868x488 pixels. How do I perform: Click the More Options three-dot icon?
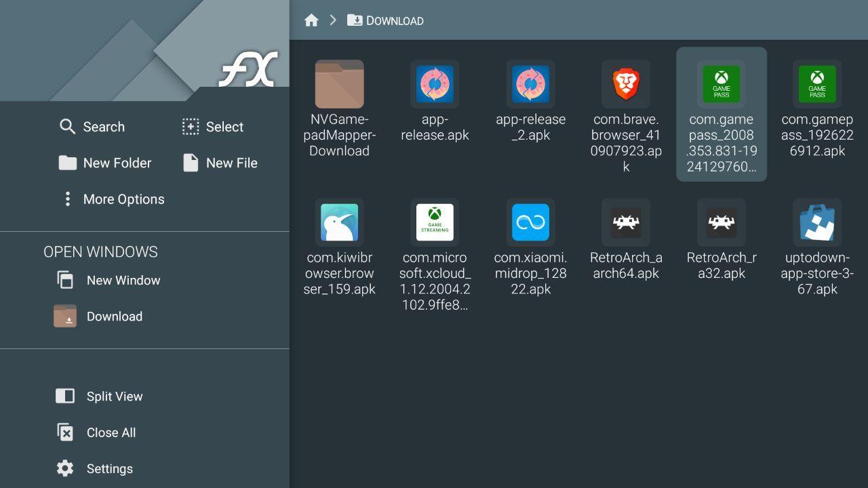tap(67, 199)
